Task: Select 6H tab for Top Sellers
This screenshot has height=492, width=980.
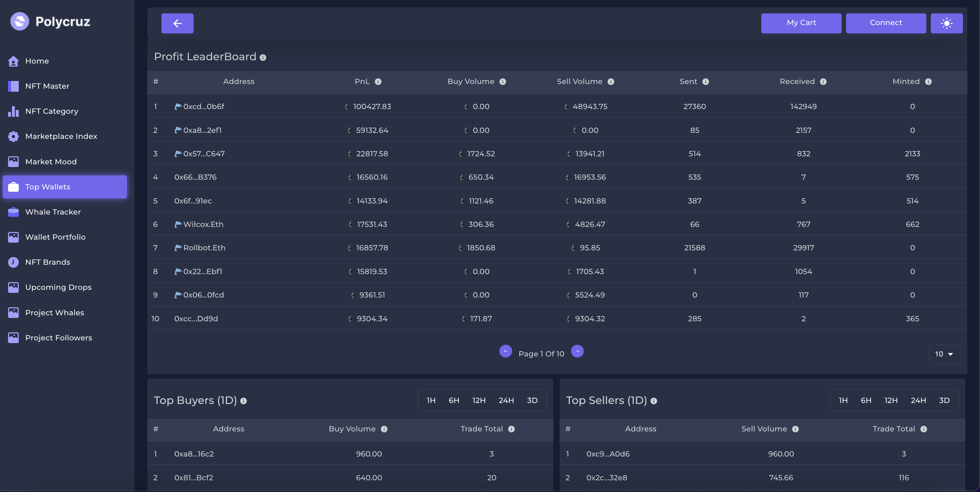Action: click(x=866, y=400)
